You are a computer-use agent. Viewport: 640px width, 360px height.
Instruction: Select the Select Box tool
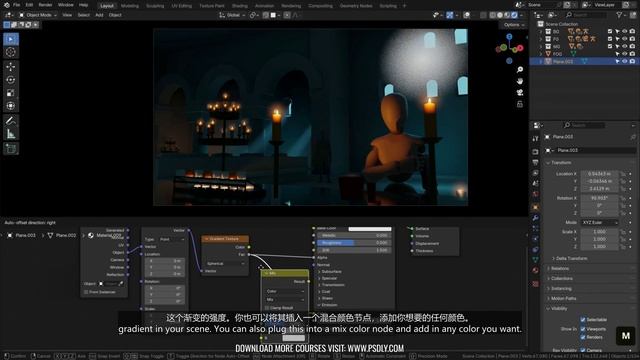tap(11, 39)
